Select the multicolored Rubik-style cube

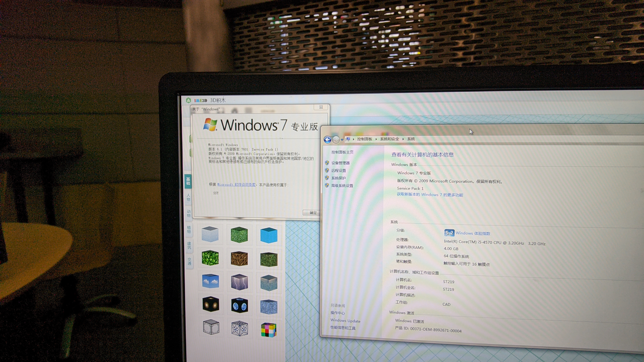(x=269, y=330)
